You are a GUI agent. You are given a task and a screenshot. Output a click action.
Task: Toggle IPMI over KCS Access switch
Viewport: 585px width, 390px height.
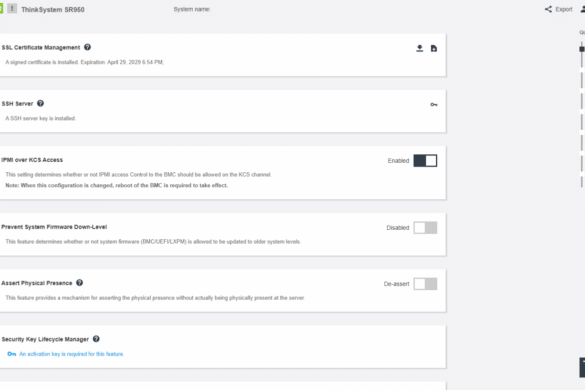[x=425, y=161]
